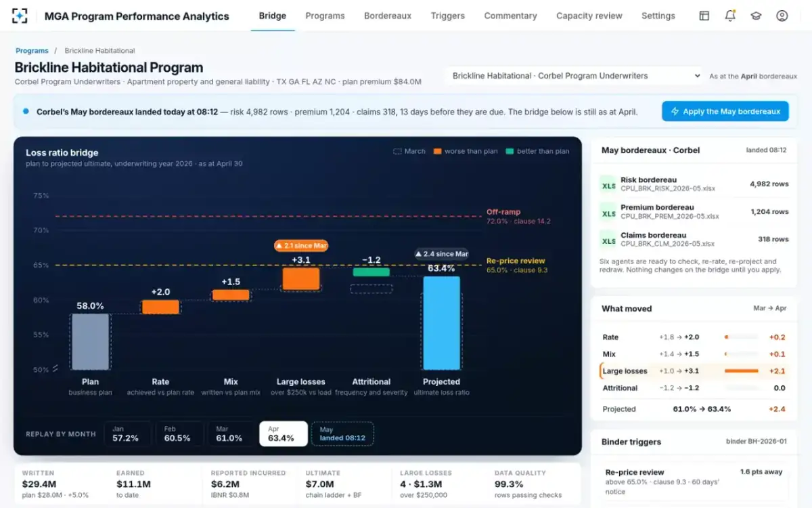This screenshot has width=812, height=508.
Task: Open the graduation cap help icon
Action: coord(756,16)
